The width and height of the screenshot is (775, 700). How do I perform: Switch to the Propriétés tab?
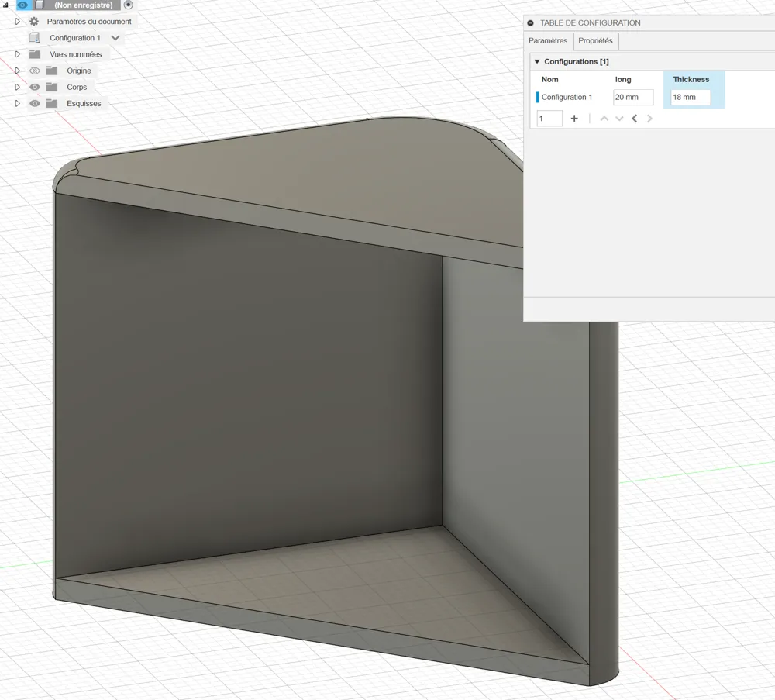point(595,41)
